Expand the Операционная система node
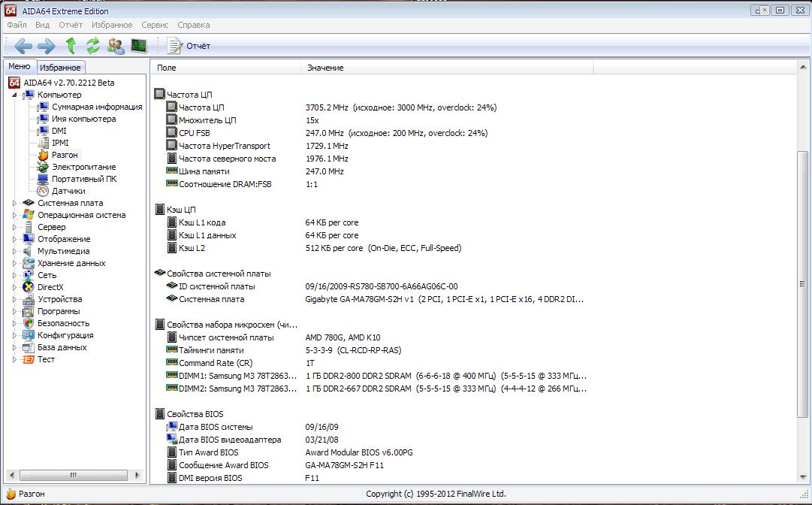Screen dimensions: 812x505 (14, 215)
